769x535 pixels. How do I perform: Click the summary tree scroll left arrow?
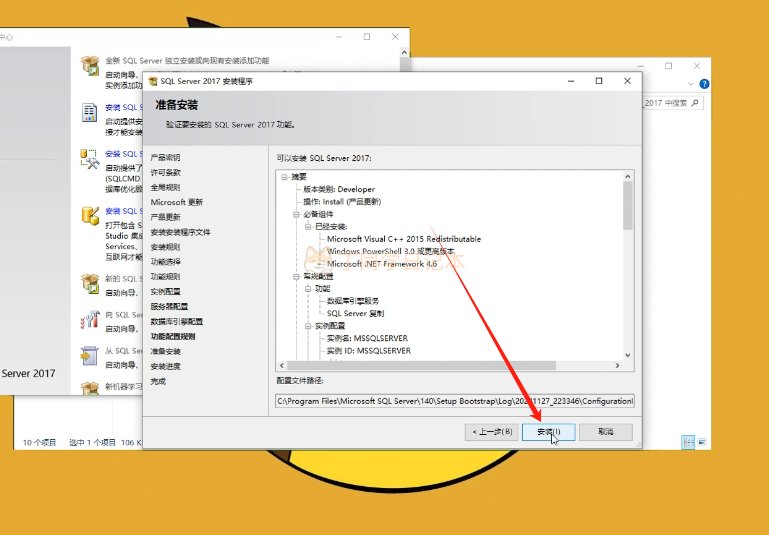coord(282,365)
